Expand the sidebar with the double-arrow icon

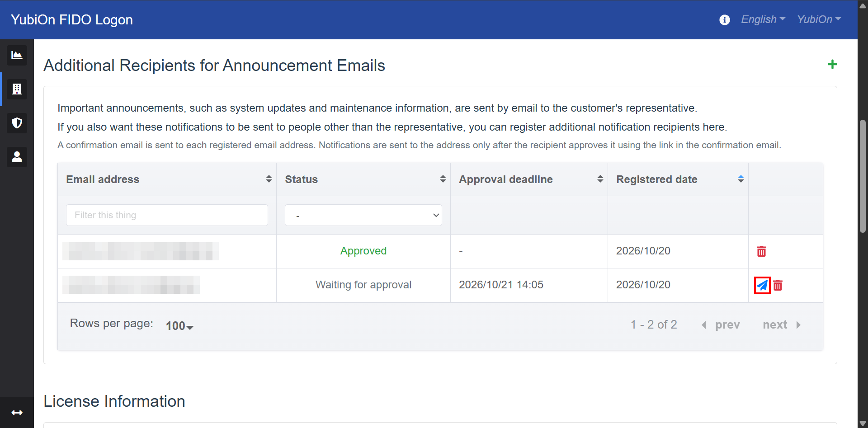point(17,413)
